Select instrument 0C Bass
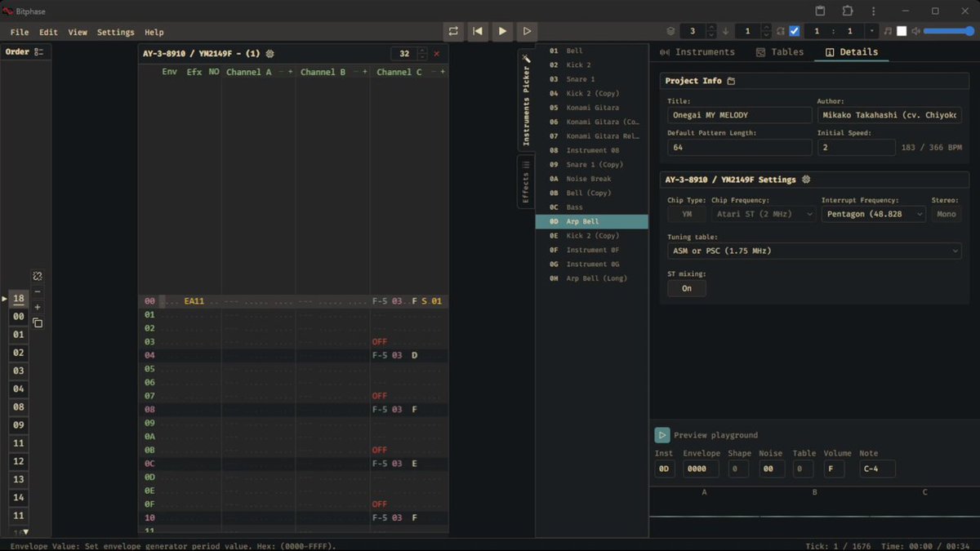The width and height of the screenshot is (980, 551). click(592, 207)
